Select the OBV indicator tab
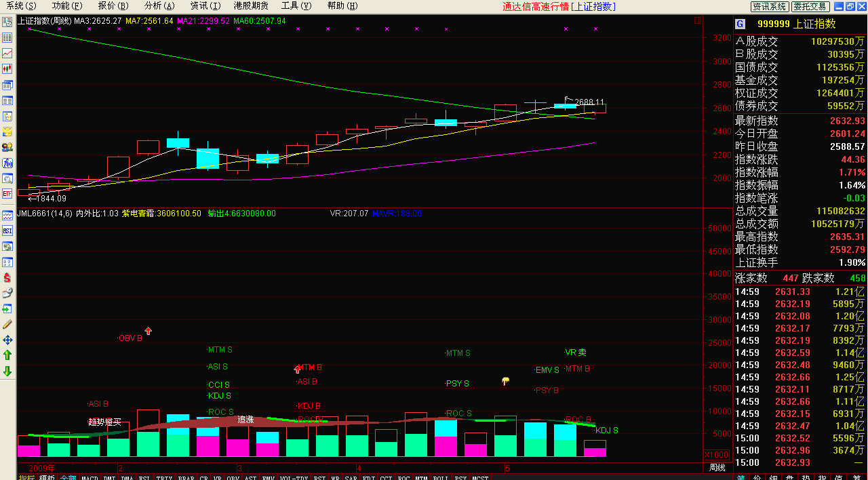The width and height of the screenshot is (868, 480). tap(233, 476)
